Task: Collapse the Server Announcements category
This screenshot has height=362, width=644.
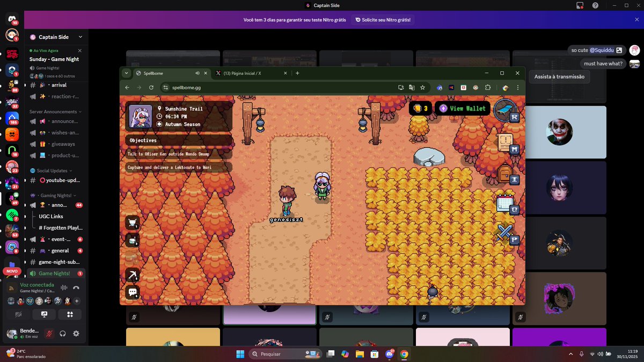Action: point(55,112)
